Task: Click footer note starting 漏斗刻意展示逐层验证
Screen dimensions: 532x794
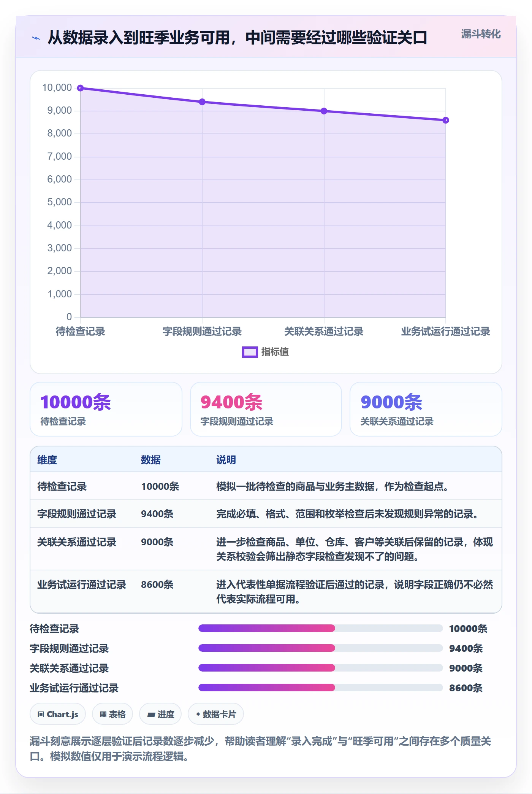Action: pos(261,749)
